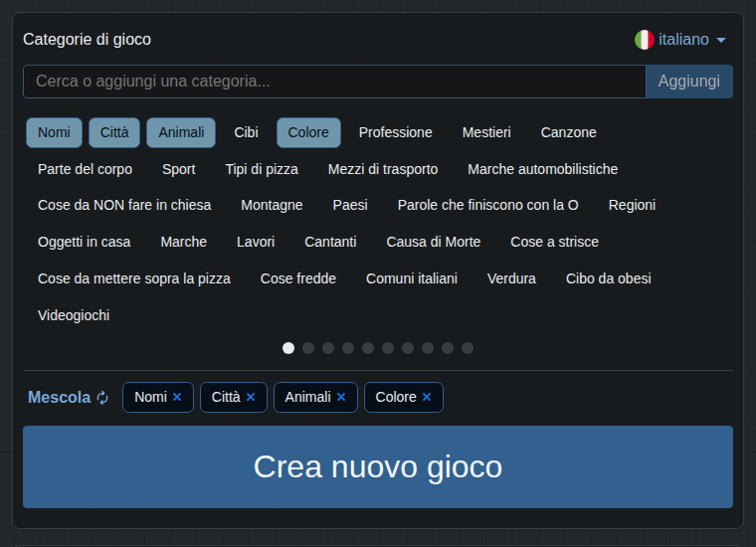Image resolution: width=756 pixels, height=547 pixels.
Task: Deselect the Colore category chip
Action: 308,132
